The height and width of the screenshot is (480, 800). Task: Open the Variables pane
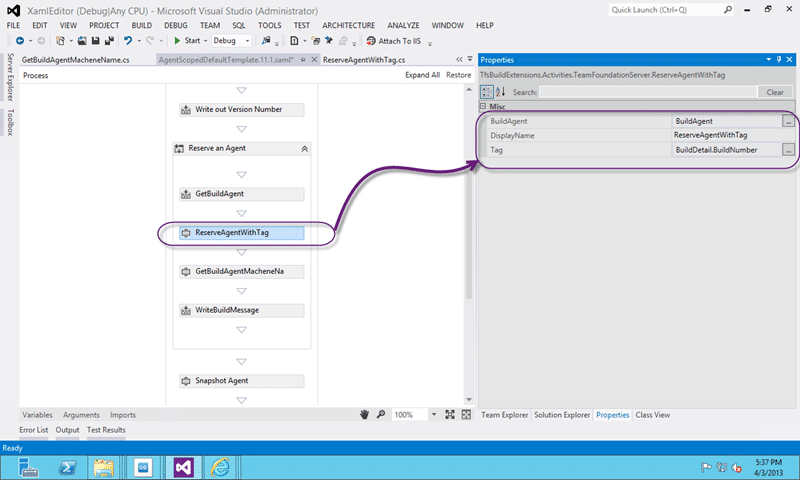click(x=37, y=415)
